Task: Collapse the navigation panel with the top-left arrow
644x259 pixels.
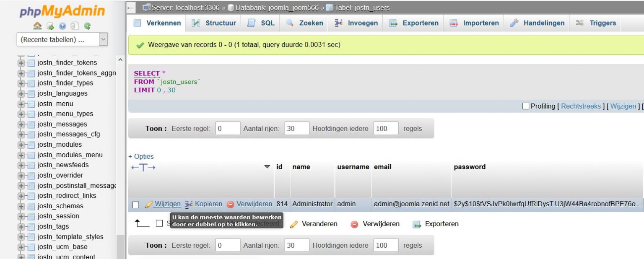Action: 130,8
